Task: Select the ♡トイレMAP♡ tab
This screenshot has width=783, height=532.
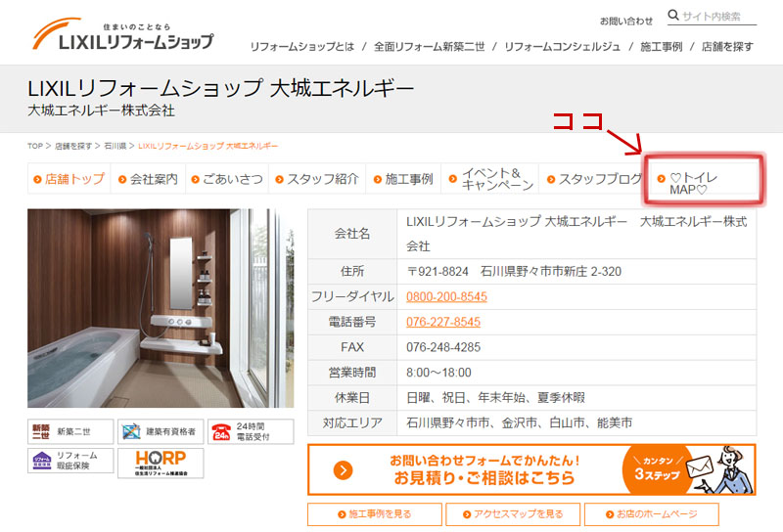Action: coord(704,180)
